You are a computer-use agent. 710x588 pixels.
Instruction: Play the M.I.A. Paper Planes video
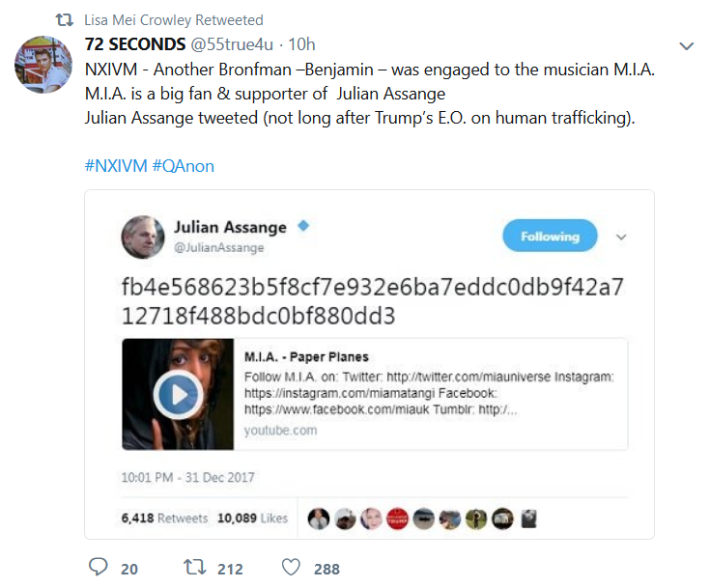click(178, 395)
